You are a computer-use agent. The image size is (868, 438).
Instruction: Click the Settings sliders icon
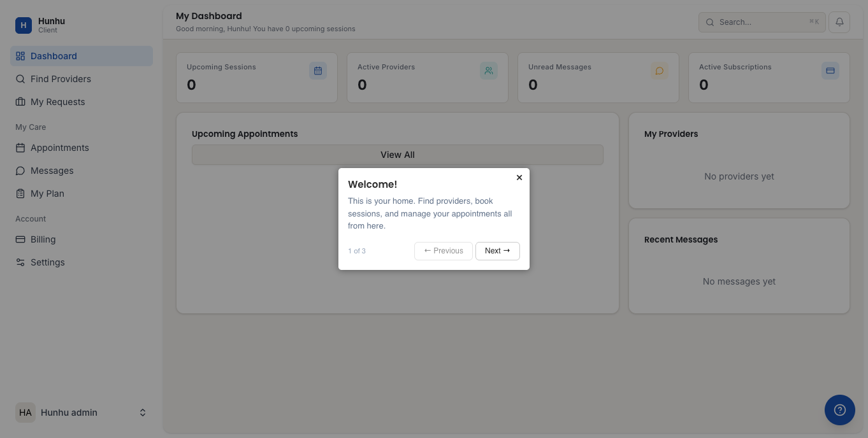click(20, 262)
